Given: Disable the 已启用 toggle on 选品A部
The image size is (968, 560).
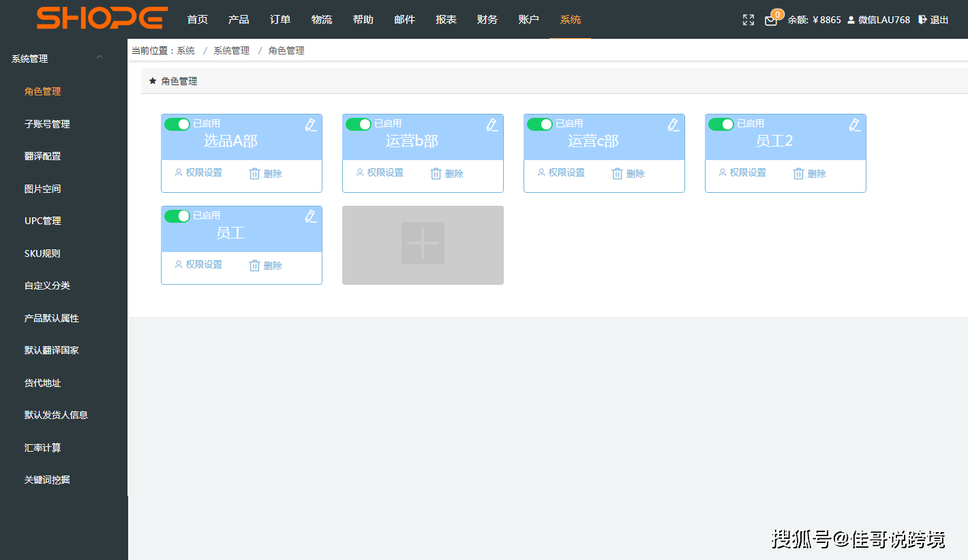Looking at the screenshot, I should click(177, 124).
